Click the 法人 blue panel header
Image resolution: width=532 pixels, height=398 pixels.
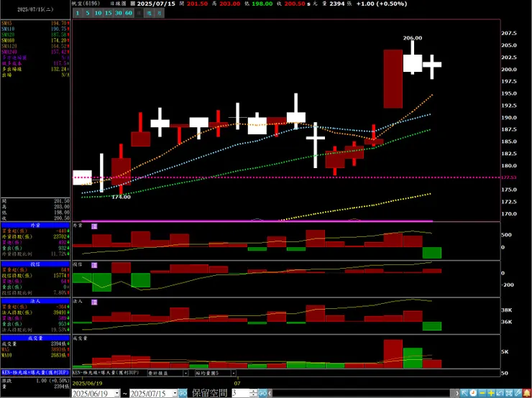click(35, 301)
